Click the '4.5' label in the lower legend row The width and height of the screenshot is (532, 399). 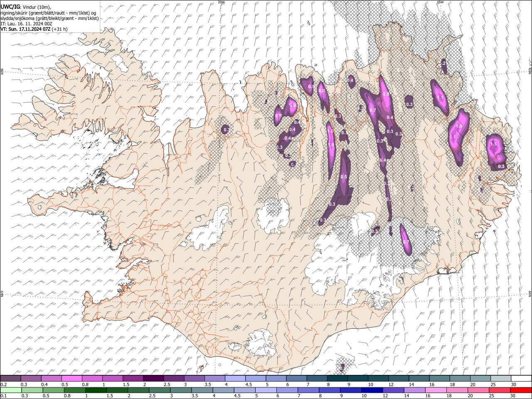tap(237, 396)
